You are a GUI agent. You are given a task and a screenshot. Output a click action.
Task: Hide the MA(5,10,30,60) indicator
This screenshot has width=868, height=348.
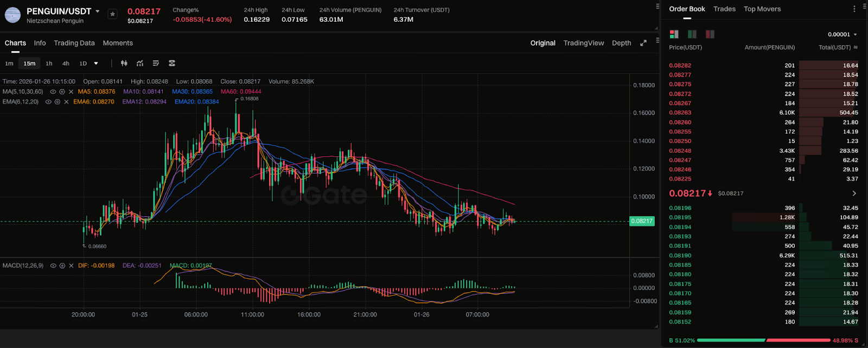[x=53, y=92]
